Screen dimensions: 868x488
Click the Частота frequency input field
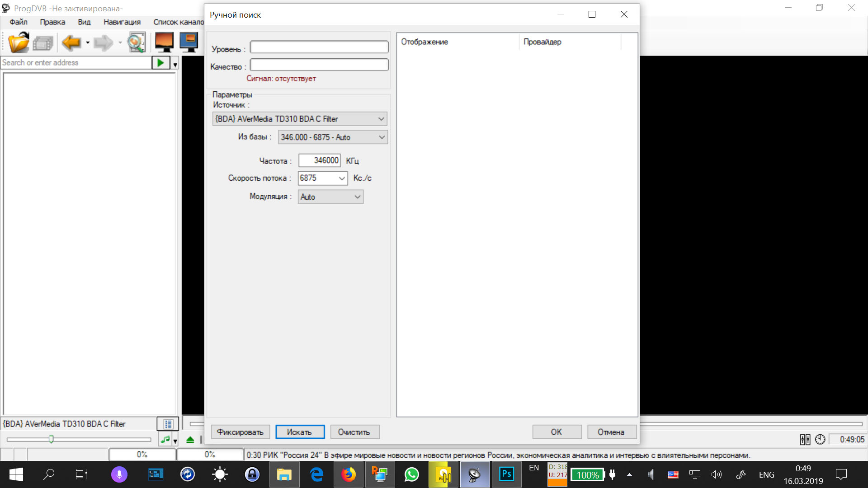319,160
